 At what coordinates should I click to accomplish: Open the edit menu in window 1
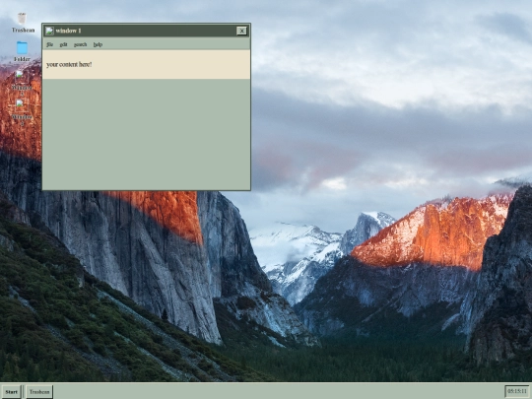pos(63,44)
